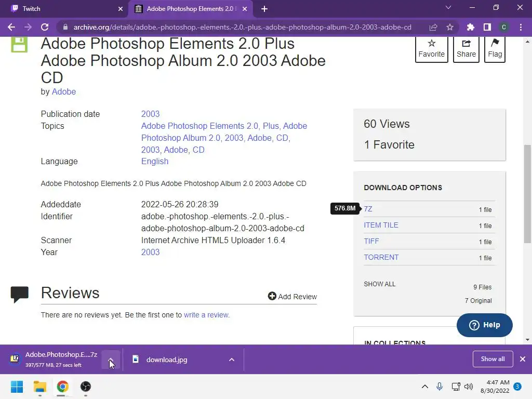
Task: Open the notification count badge
Action: (517, 386)
